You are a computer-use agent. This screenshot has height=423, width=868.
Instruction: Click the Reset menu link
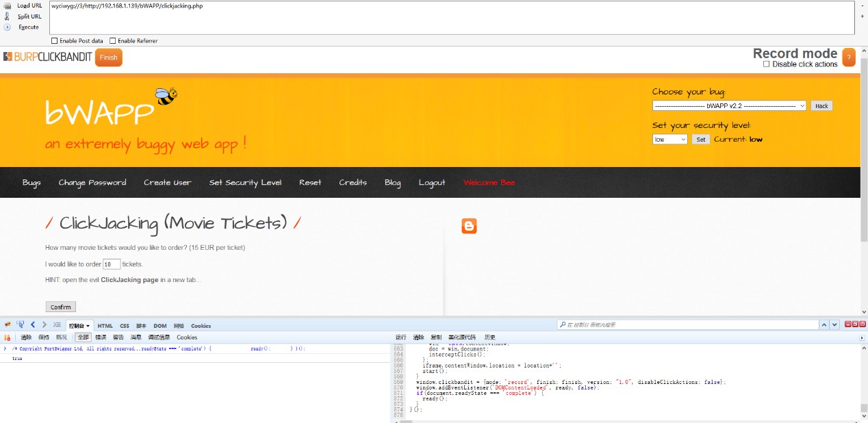(x=310, y=183)
